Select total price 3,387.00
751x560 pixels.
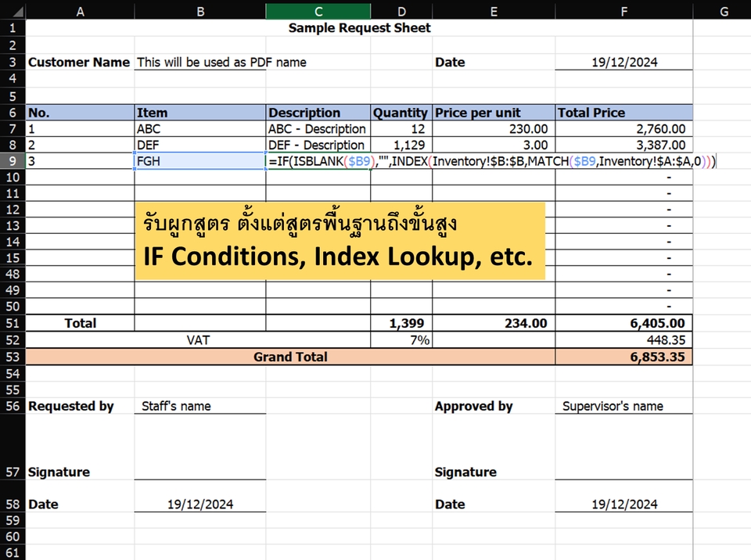click(x=624, y=145)
